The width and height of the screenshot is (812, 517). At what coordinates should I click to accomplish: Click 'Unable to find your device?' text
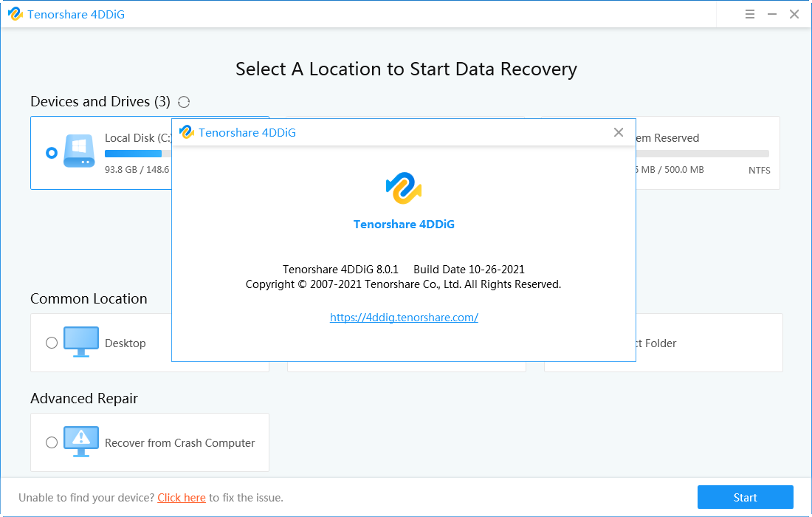(86, 498)
